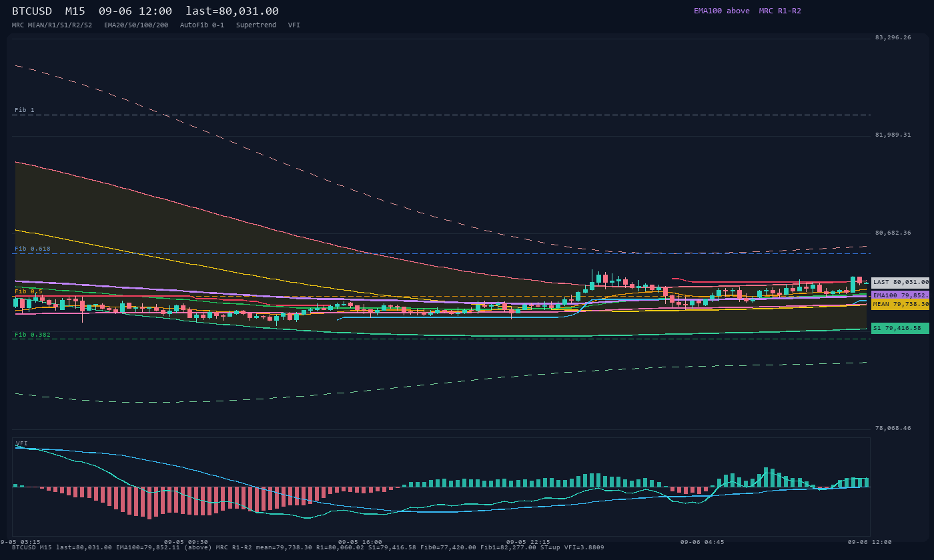This screenshot has height=560, width=934.
Task: Select the '09-05 16:00' time axis label
Action: [360, 542]
